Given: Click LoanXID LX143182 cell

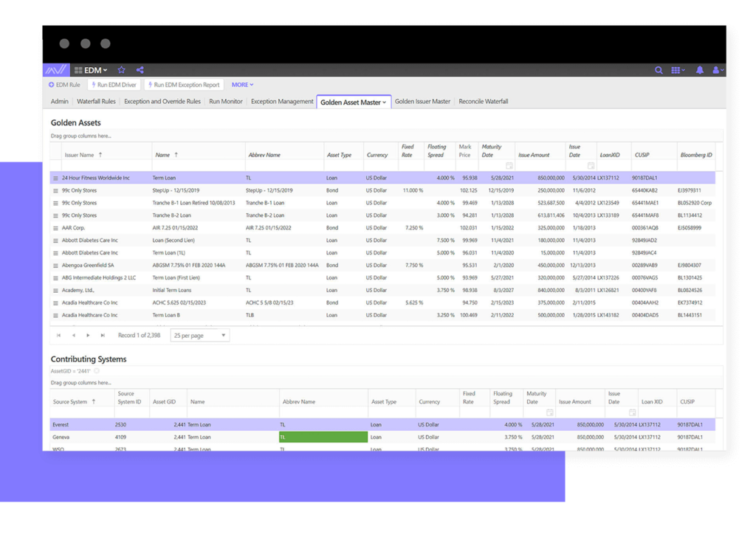Looking at the screenshot, I should point(608,316).
